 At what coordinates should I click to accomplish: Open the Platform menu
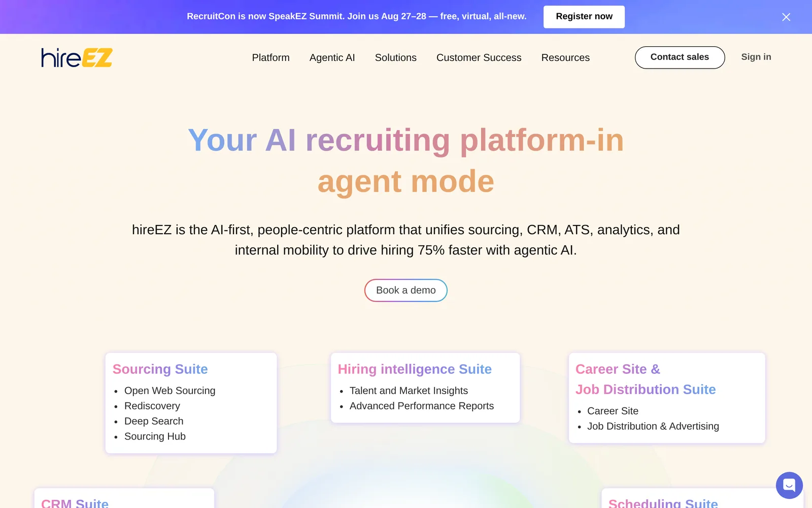point(270,57)
